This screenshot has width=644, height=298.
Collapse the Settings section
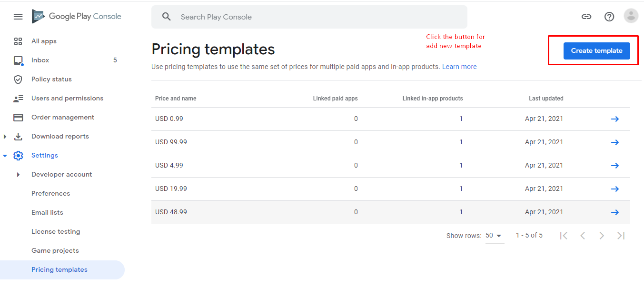(5, 156)
